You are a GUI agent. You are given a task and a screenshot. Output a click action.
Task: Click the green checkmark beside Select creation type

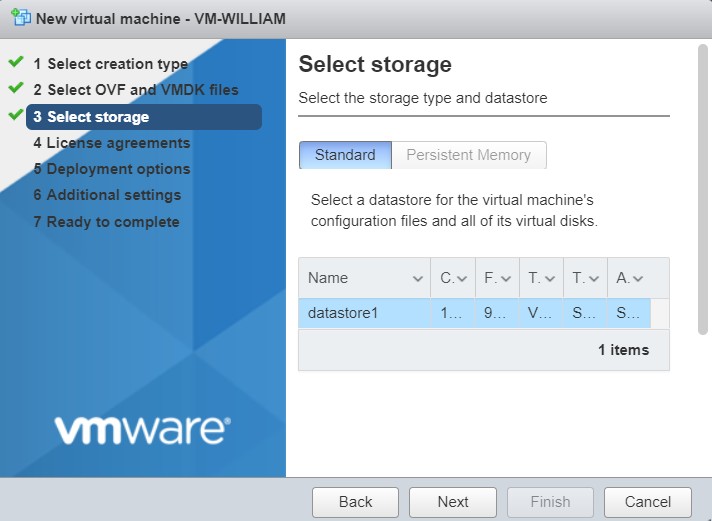tap(15, 63)
